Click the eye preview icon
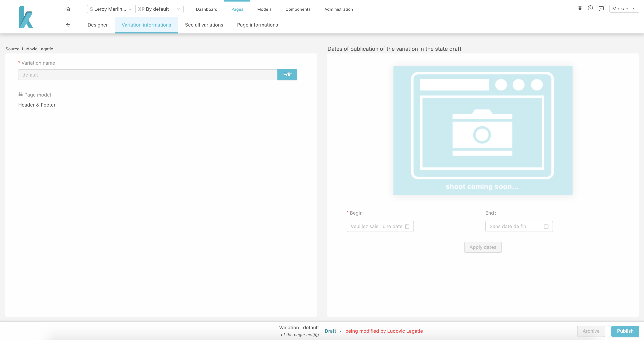 tap(580, 9)
